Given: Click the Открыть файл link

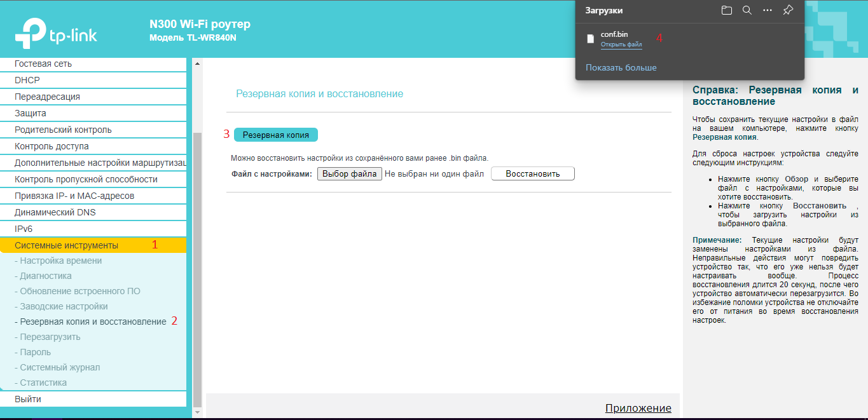Looking at the screenshot, I should click(x=621, y=45).
